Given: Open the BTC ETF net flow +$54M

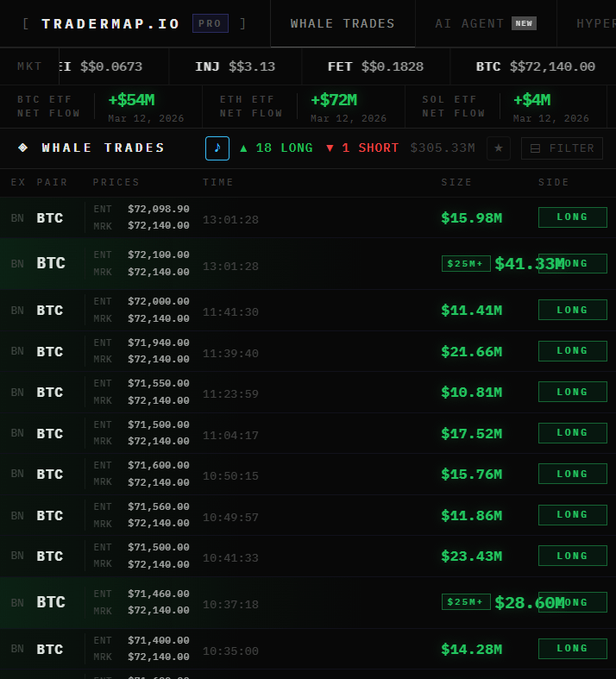Looking at the screenshot, I should point(131,100).
